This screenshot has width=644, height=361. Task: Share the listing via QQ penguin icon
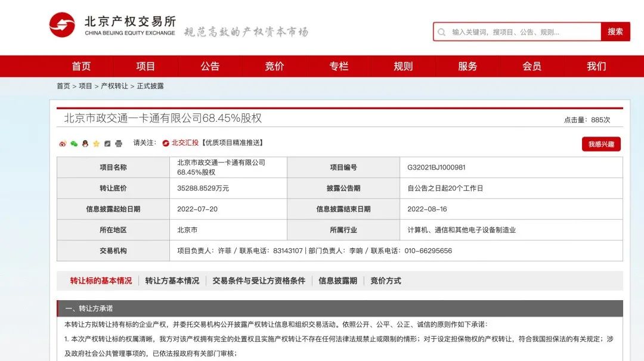pos(85,143)
